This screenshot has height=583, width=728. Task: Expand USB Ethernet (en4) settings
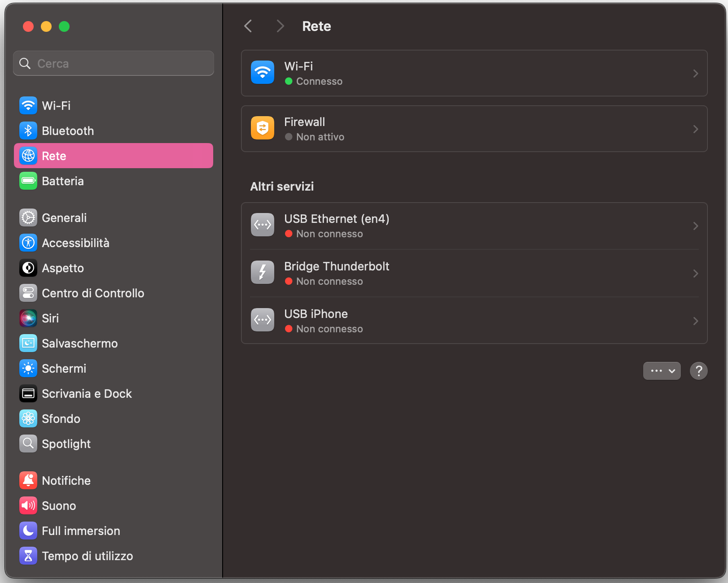point(695,226)
